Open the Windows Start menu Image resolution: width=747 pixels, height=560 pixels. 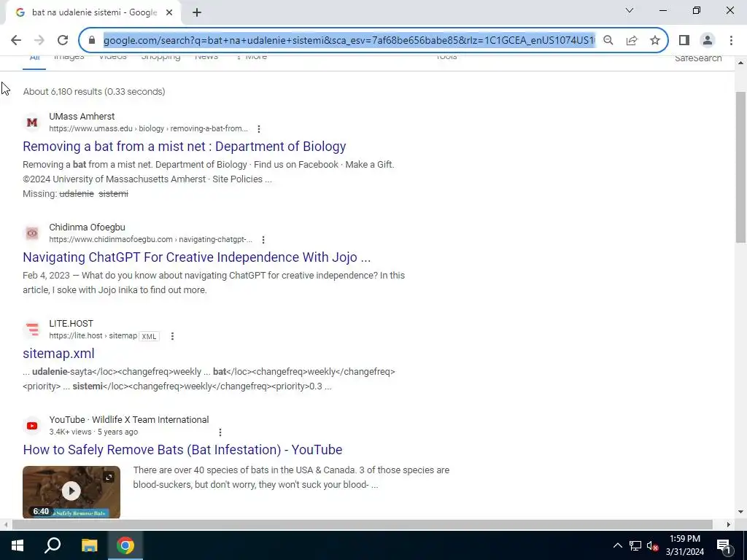click(18, 545)
